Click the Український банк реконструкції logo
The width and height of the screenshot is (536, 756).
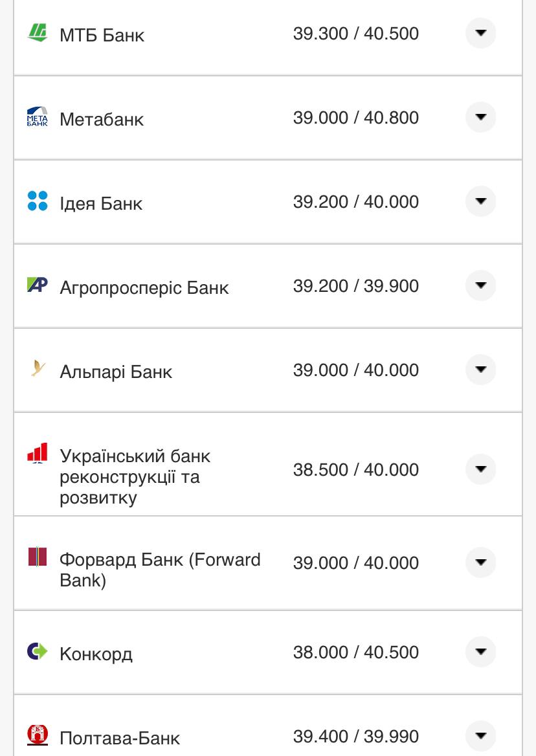pyautogui.click(x=38, y=454)
